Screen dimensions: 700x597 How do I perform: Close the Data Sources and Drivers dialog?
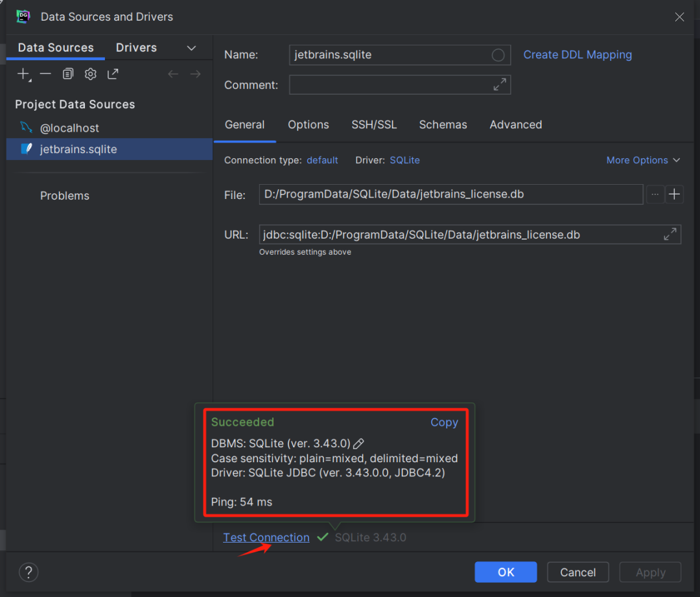[679, 17]
